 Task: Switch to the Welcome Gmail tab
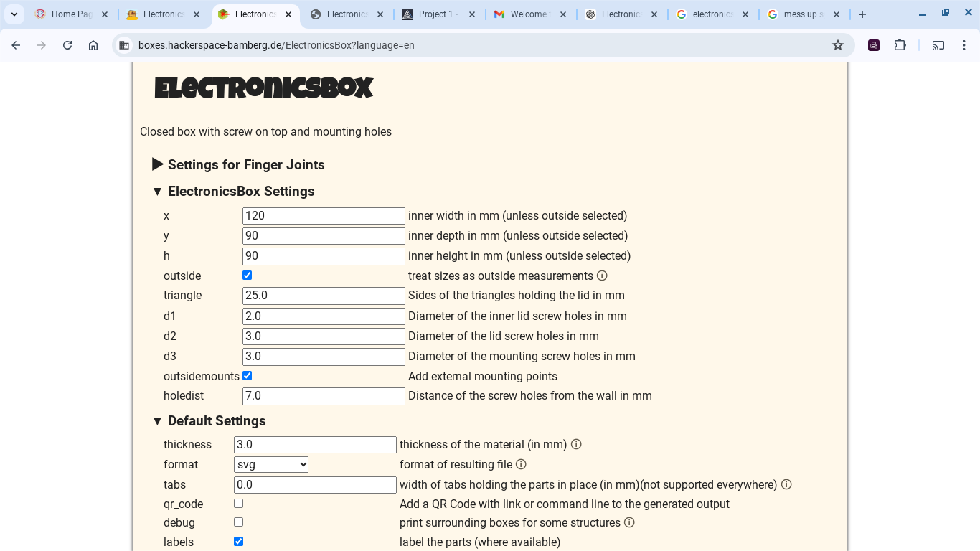(x=531, y=14)
